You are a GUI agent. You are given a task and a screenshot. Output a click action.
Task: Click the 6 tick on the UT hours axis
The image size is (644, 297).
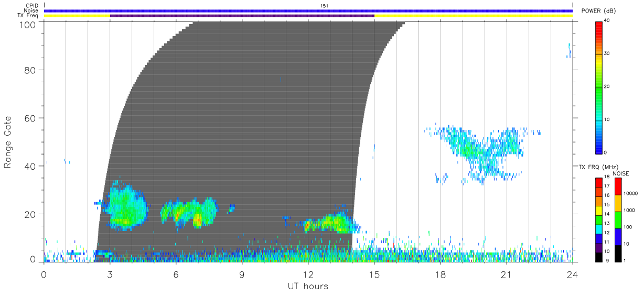176,274
